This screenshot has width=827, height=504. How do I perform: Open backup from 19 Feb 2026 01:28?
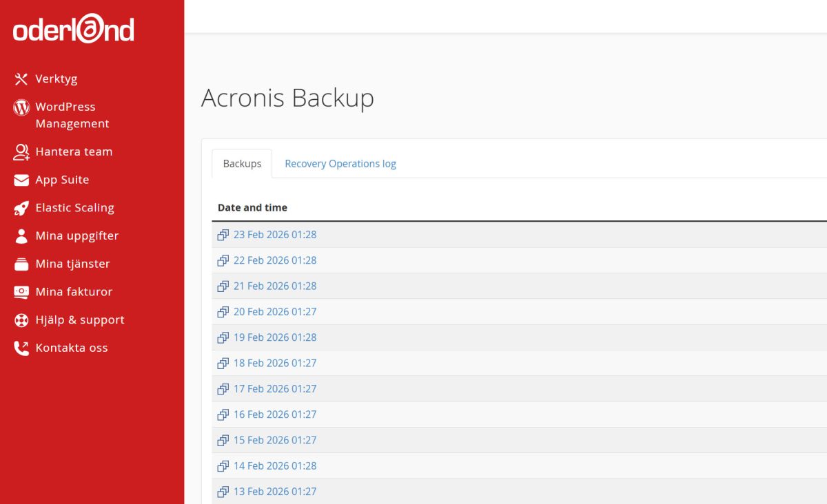point(275,337)
